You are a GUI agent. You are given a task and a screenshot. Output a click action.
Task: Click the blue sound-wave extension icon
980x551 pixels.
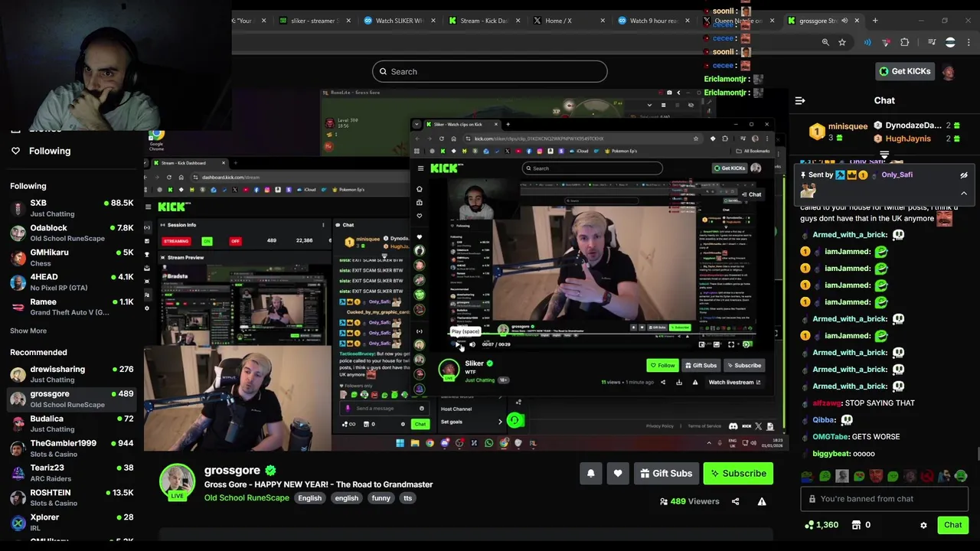pyautogui.click(x=867, y=42)
